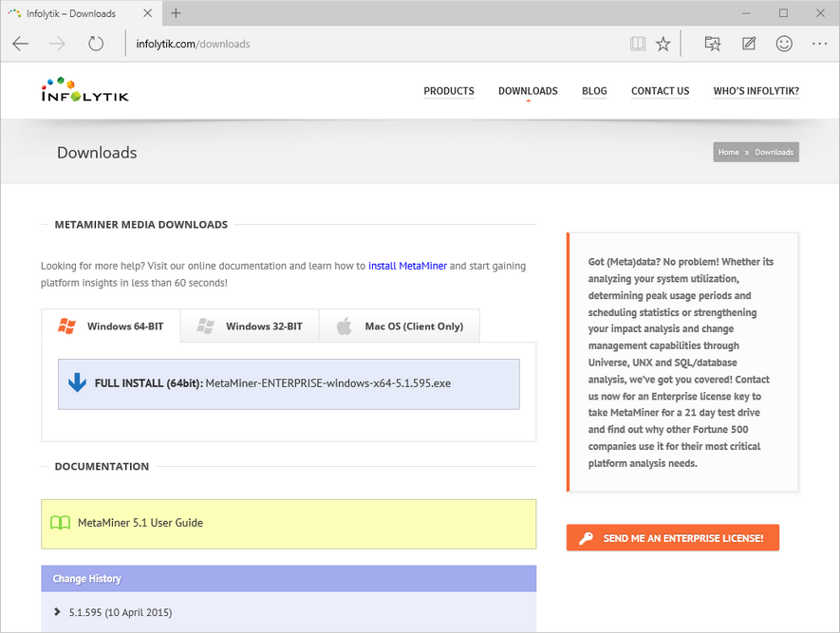Screen dimensions: 840x633
Task: Go to the BLOG page
Action: pyautogui.click(x=594, y=91)
